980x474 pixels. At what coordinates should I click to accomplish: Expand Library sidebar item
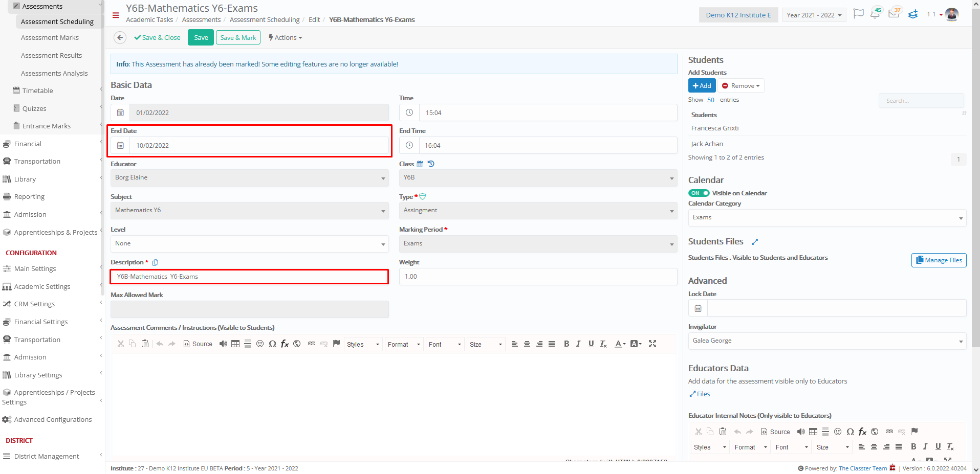[x=25, y=179]
